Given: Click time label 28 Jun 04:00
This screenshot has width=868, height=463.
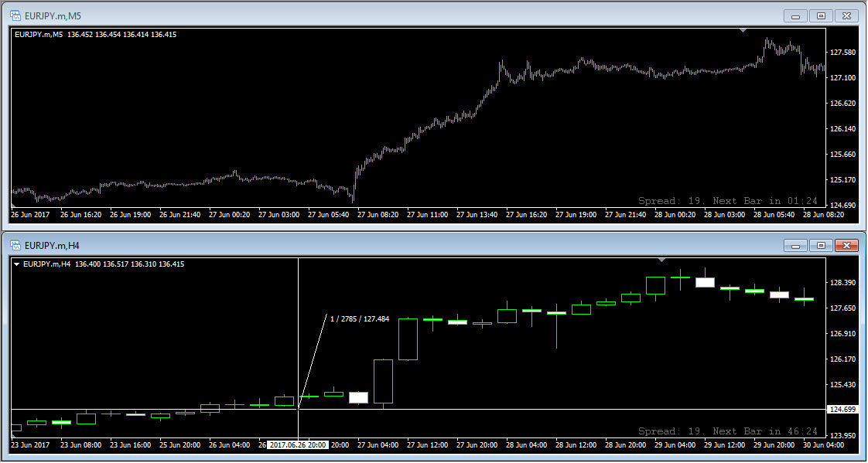Looking at the screenshot, I should click(x=526, y=444).
